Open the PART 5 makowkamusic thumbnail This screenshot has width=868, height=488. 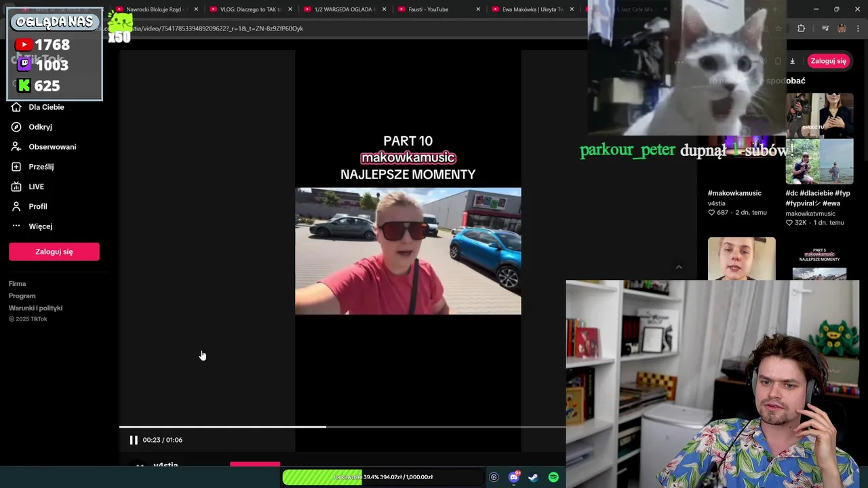[x=819, y=259]
